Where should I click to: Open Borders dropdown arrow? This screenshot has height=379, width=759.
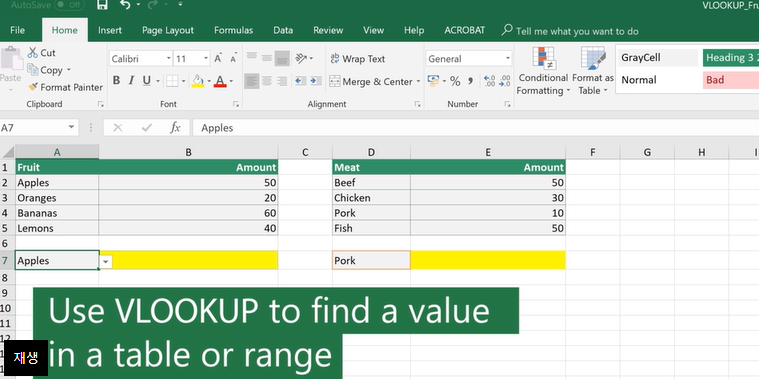click(x=183, y=81)
